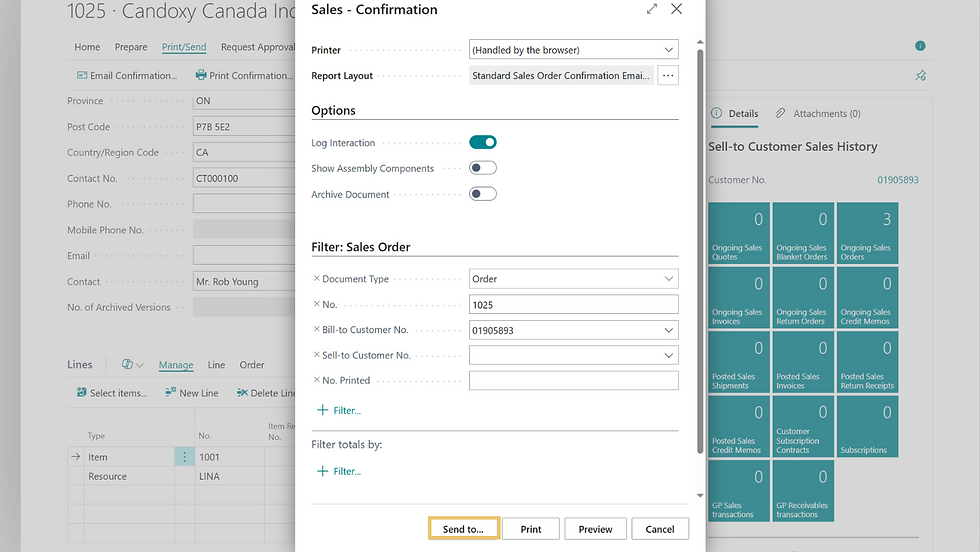Expand the Sales Confirmation dialog to full size
Screen dimensions: 980x552
[652, 9]
